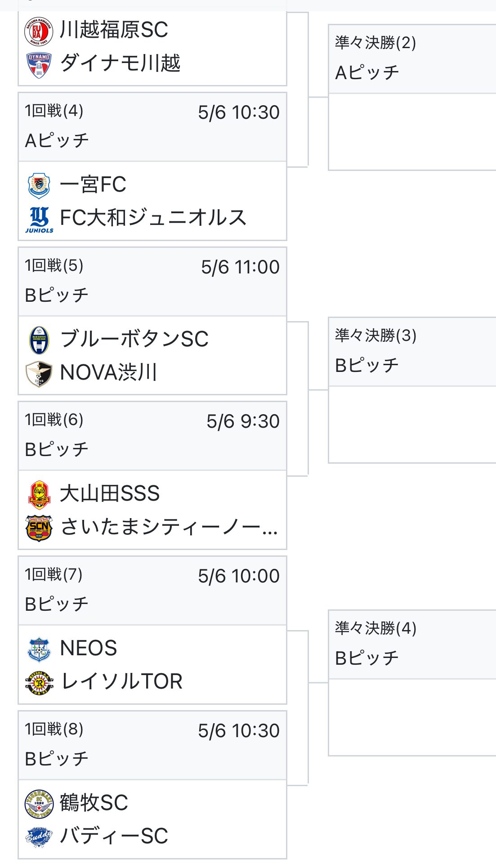Click the 大山田SSS yellow mascot badge
Viewport: 496px width, 868px height.
click(x=39, y=494)
